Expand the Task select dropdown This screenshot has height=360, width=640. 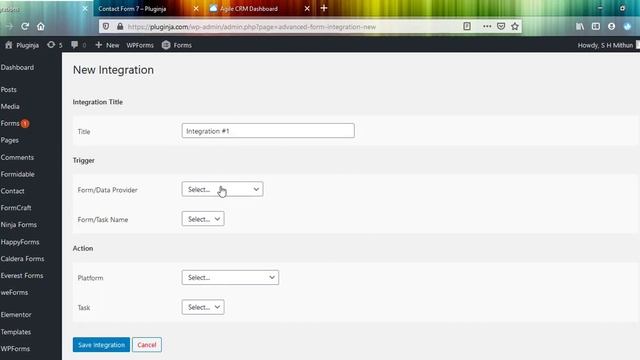click(x=203, y=307)
